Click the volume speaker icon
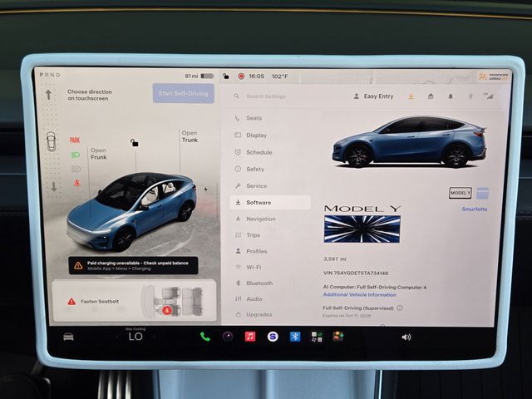Image resolution: width=532 pixels, height=399 pixels. coord(406,337)
